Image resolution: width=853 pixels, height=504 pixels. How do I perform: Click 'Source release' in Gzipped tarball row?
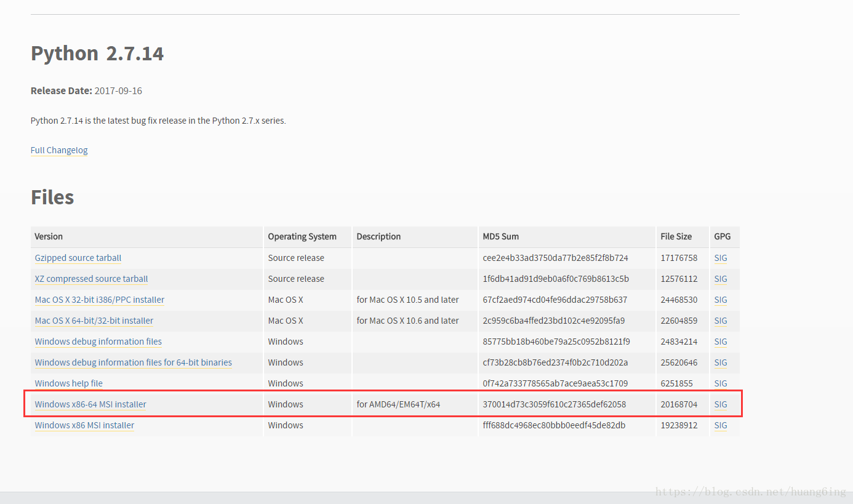[x=296, y=258]
